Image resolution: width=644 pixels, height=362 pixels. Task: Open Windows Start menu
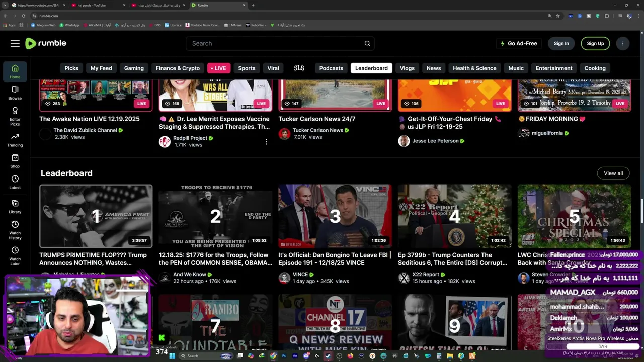tap(172, 356)
